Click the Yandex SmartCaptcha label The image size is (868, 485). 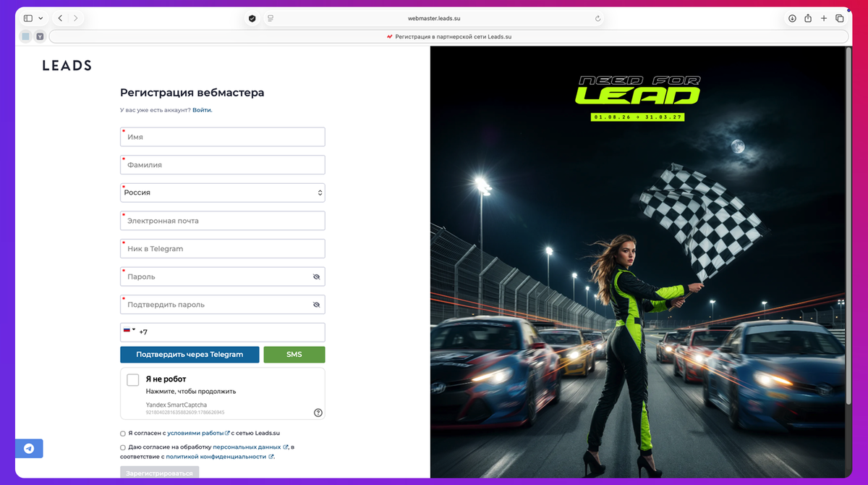click(176, 405)
